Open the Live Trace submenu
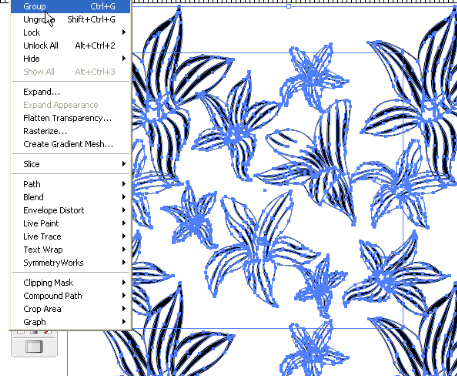 coord(70,237)
